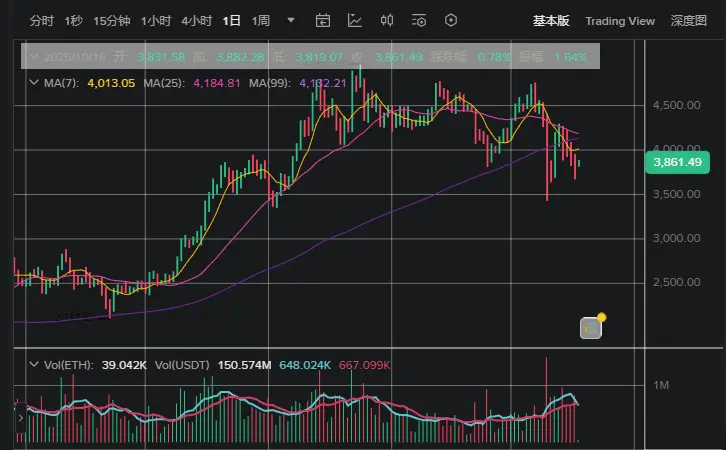Click the current price tag 3,861.49

pos(677,162)
